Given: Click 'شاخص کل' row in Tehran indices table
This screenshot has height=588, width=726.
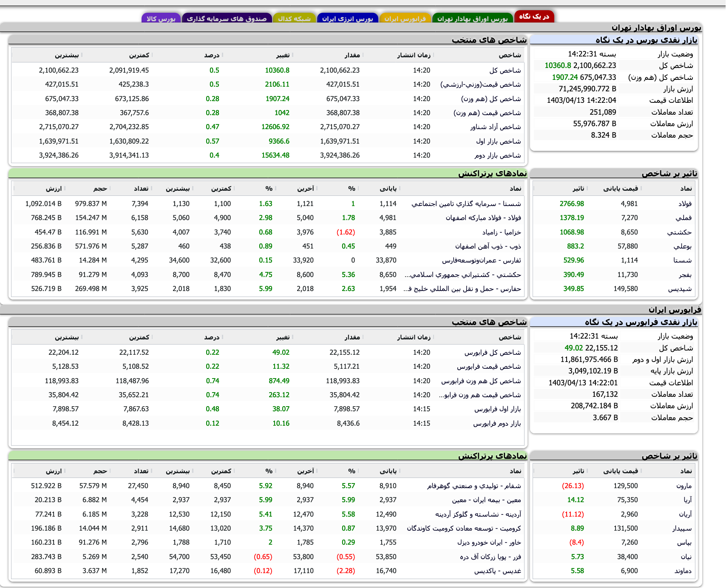Looking at the screenshot, I should (505, 71).
